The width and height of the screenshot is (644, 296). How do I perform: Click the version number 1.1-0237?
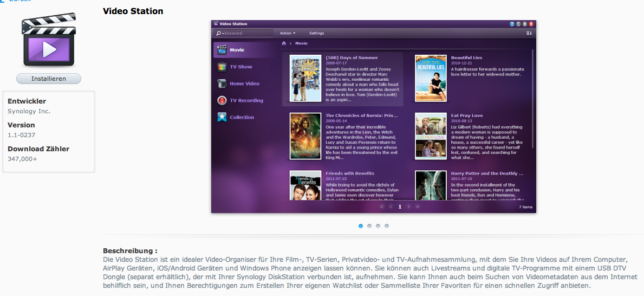21,135
